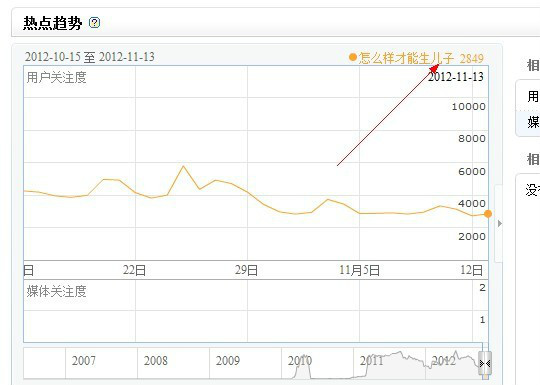Click the 2000 y-axis value

(x=472, y=237)
